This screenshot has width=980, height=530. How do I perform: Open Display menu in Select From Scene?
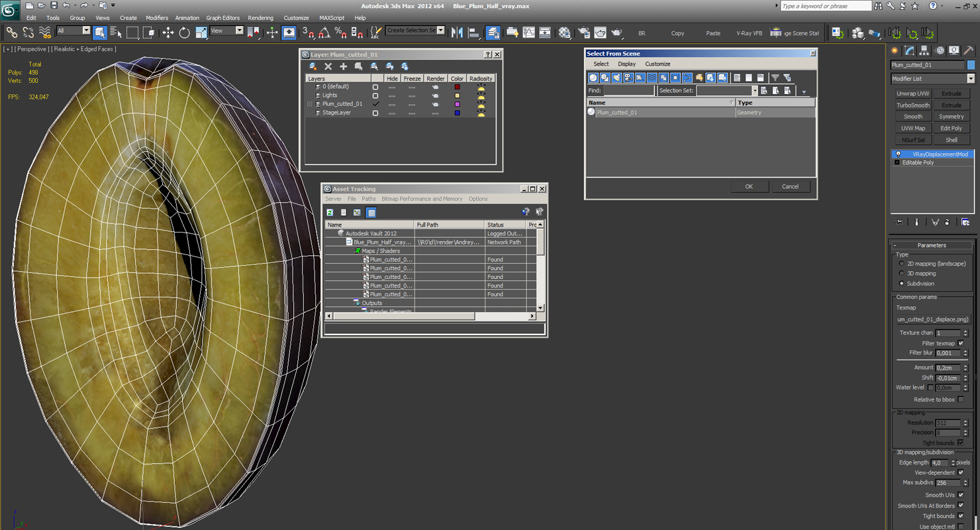click(x=626, y=64)
